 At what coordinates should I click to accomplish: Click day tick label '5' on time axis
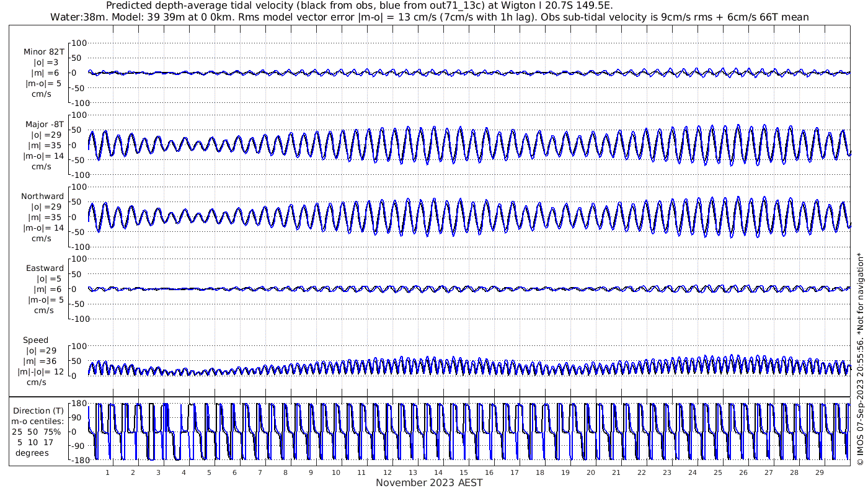coord(209,472)
